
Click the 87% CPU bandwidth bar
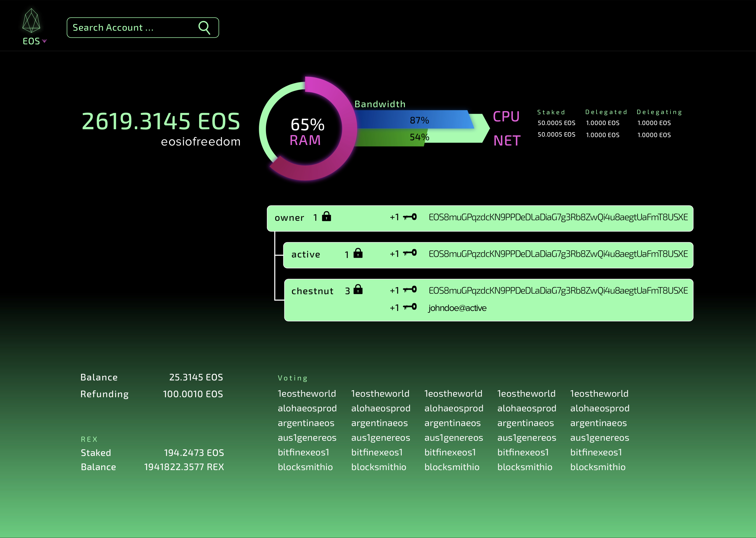tap(414, 120)
